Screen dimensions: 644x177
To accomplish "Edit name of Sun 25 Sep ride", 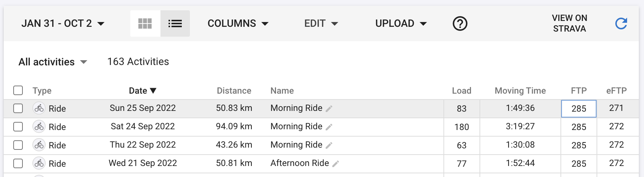I will [x=329, y=108].
